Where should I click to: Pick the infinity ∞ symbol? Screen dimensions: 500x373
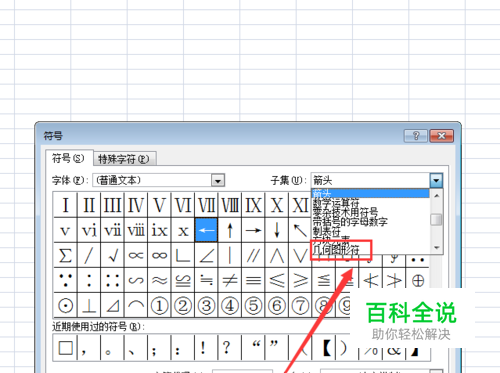[159, 255]
